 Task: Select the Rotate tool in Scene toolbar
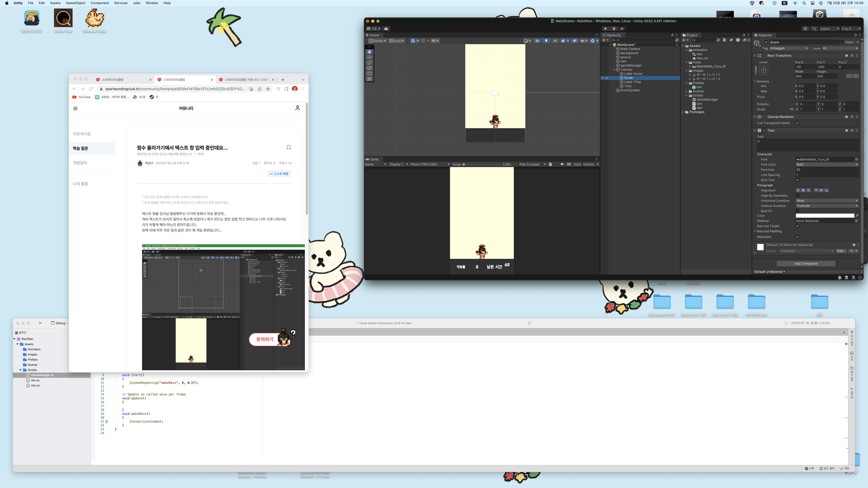coord(369,63)
